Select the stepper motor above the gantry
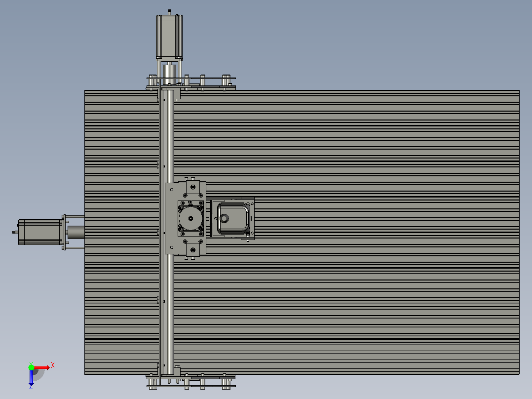Viewport: 532px width, 399px height. 169,37
